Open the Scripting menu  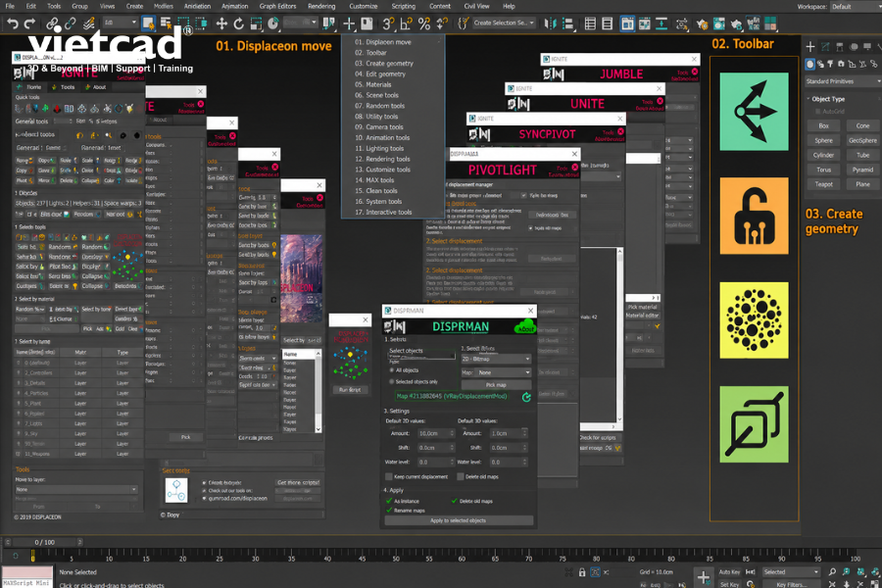coord(404,6)
